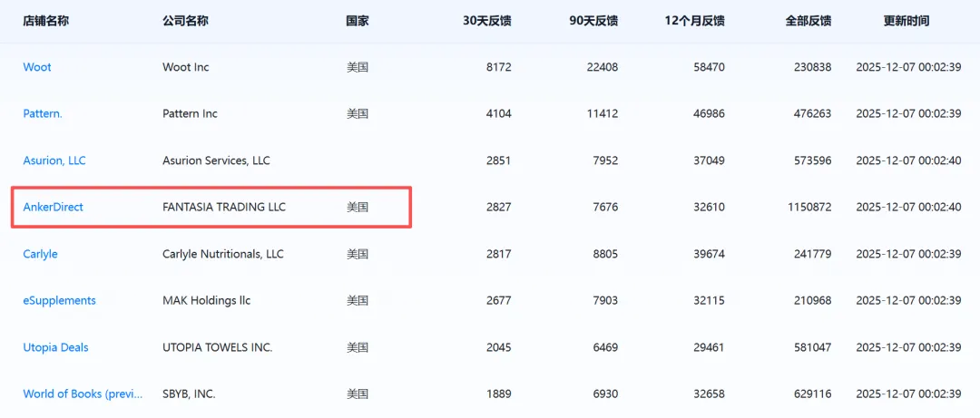Click Pattern's total feedback 476263

pyautogui.click(x=812, y=113)
